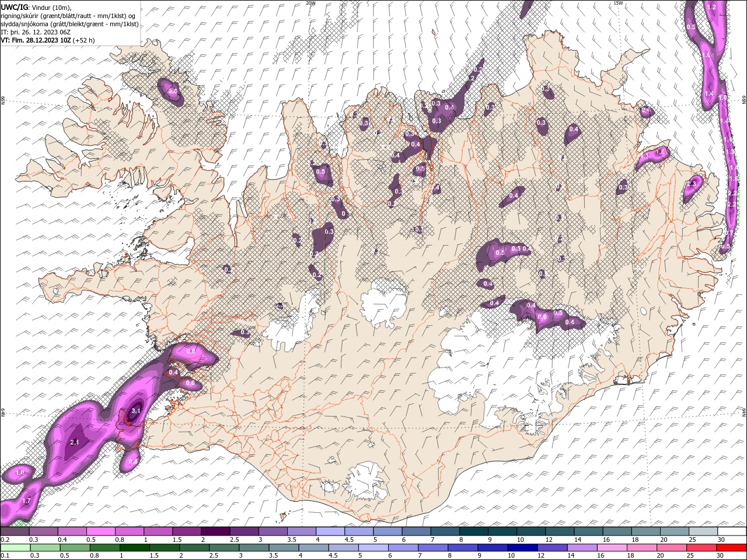
Task: Pick the upper legend swatch starting at 12
Action: coord(558,531)
